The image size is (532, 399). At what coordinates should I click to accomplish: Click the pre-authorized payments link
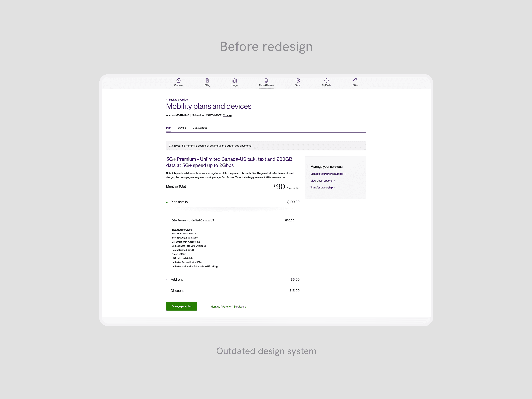(x=236, y=146)
